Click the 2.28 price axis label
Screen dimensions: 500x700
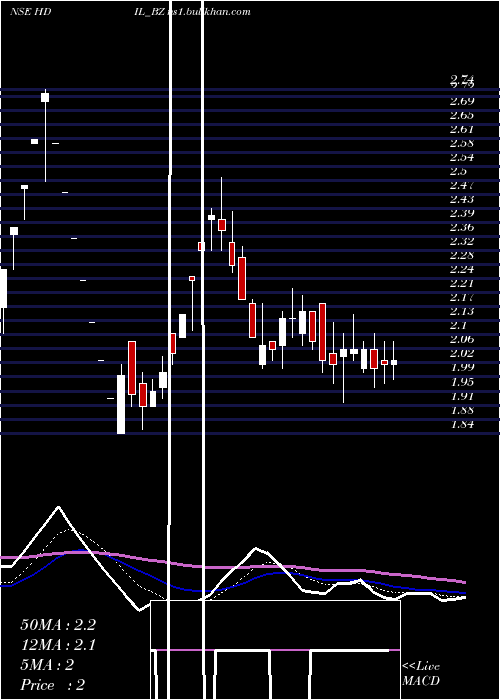462,255
